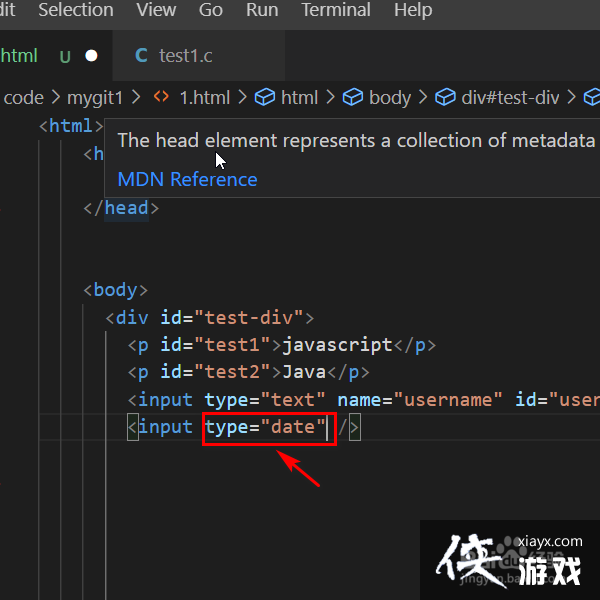Select the 1.html breadcrumb
Viewport: 600px width, 600px height.
coord(205,98)
